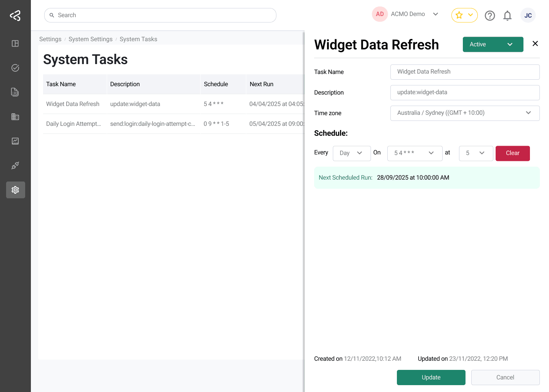Clear the schedule with the Clear button
The image size is (549, 392).
coord(512,153)
